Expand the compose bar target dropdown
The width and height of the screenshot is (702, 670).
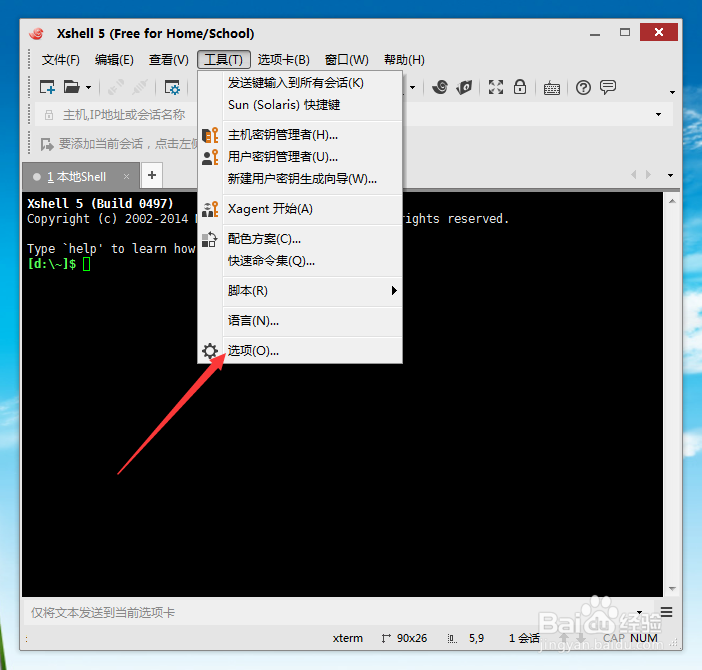pyautogui.click(x=640, y=612)
